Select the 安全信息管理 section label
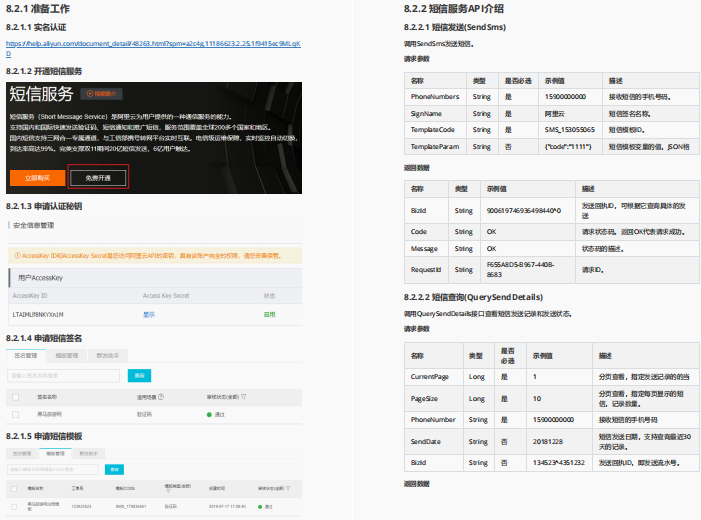The height and width of the screenshot is (520, 701). click(34, 225)
